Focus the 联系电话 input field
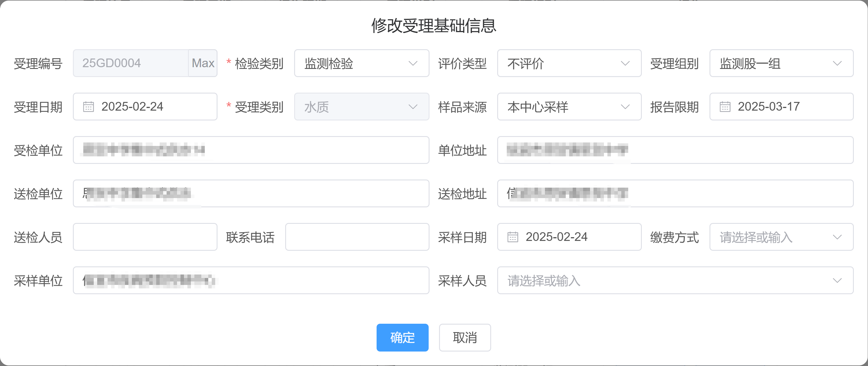This screenshot has height=366, width=868. (357, 237)
